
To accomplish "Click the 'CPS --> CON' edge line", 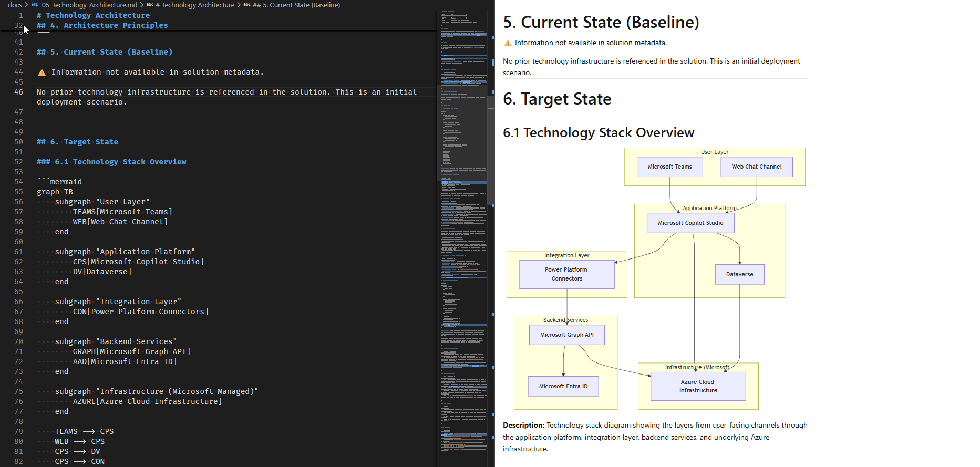I will (x=79, y=461).
